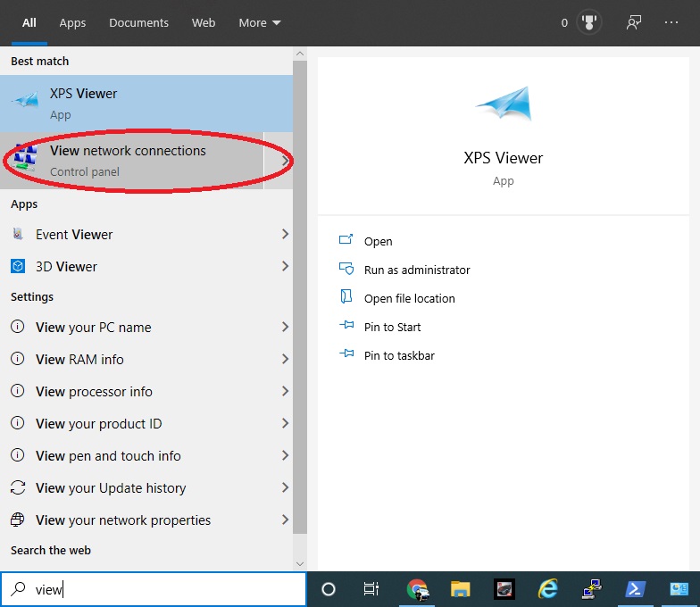Click info icon beside View your PC name
700x607 pixels.
(18, 327)
